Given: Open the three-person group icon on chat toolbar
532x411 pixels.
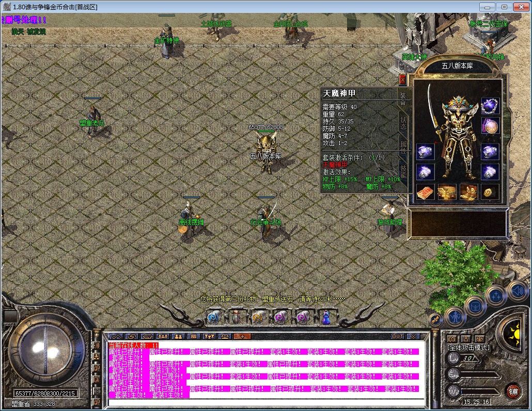Looking at the screenshot, I should click(163, 337).
